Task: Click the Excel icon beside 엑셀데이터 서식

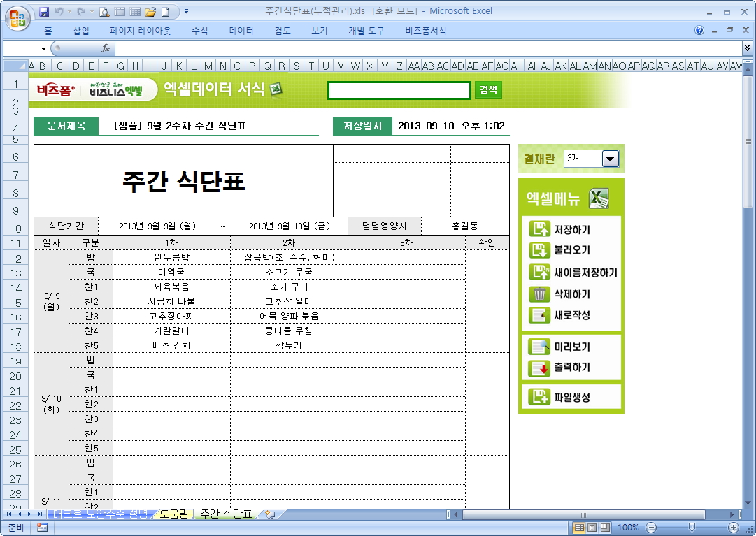Action: point(276,89)
